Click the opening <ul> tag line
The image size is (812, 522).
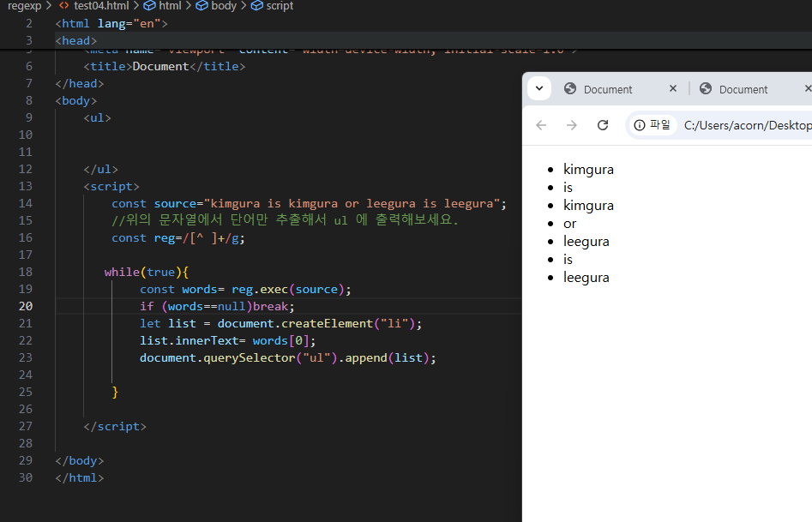(98, 117)
